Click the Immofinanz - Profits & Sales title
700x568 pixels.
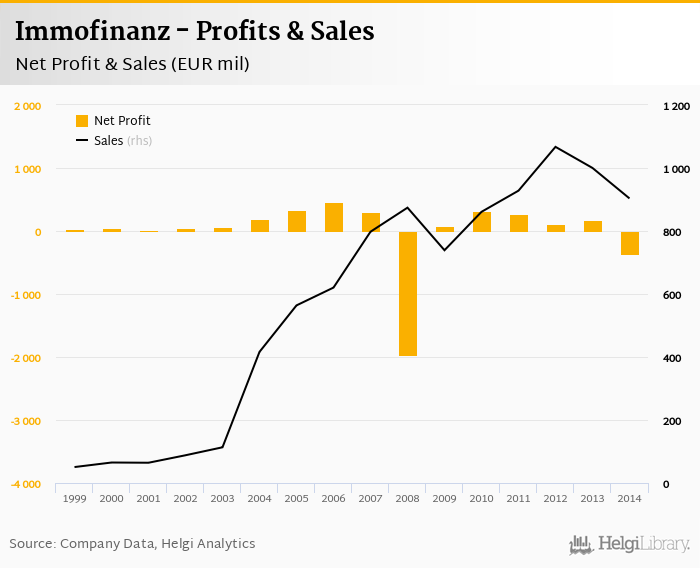[195, 31]
